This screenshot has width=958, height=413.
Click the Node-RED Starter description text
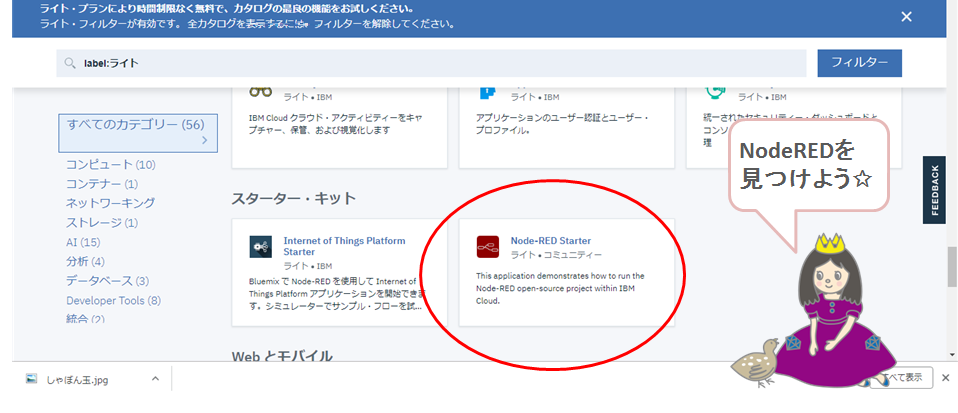[x=560, y=288]
